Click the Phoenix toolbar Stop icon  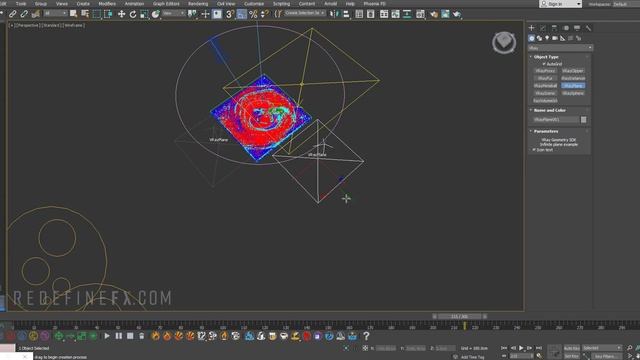click(130, 336)
